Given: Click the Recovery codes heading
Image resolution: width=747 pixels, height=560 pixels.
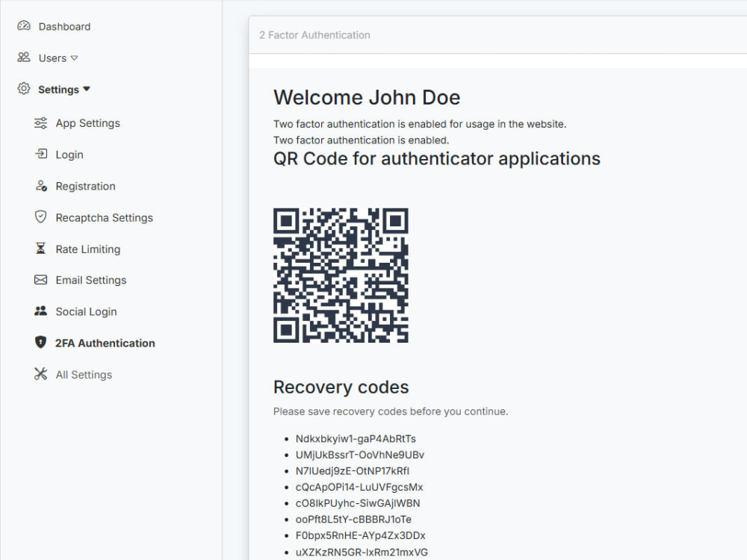Looking at the screenshot, I should point(341,387).
